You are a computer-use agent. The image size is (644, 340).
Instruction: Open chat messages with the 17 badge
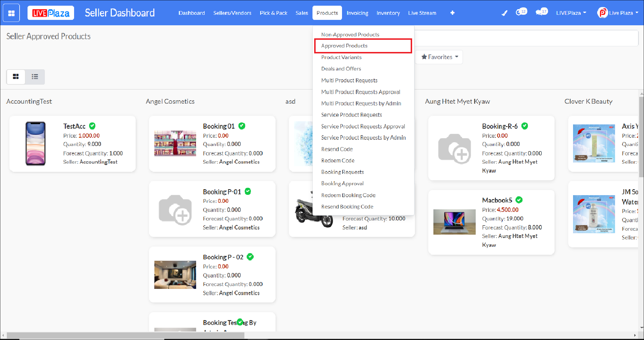coord(542,12)
